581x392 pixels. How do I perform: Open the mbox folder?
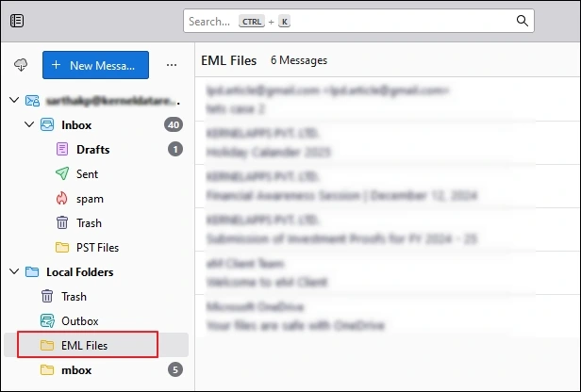pos(76,370)
